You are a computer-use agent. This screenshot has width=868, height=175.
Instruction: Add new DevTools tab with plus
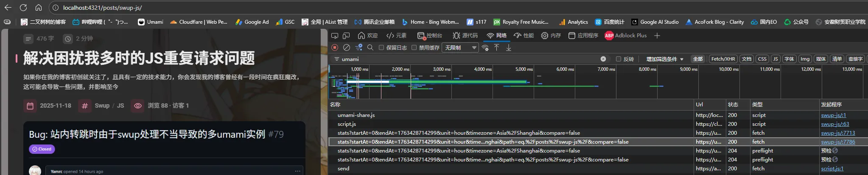[x=657, y=36]
